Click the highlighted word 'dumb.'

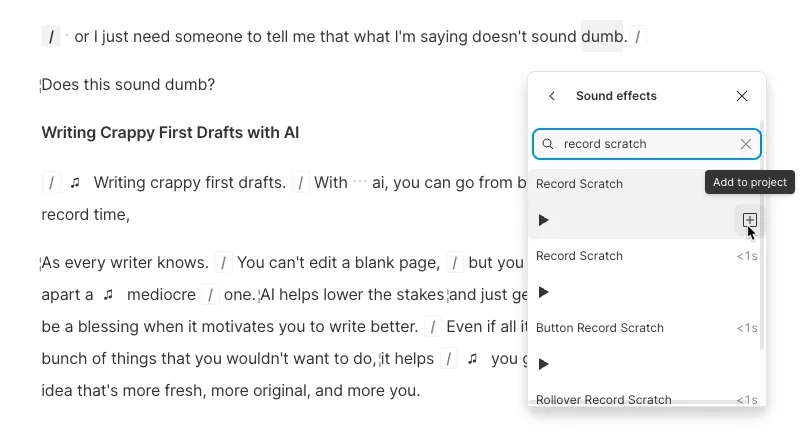(x=604, y=37)
